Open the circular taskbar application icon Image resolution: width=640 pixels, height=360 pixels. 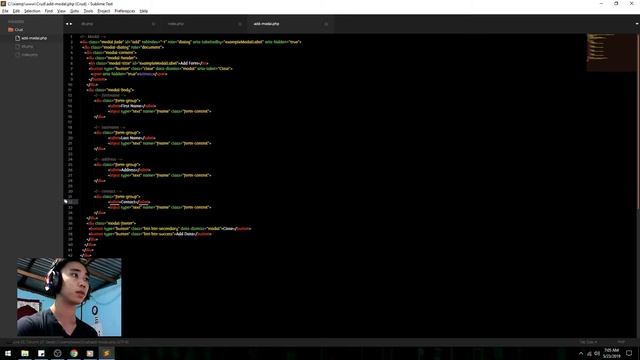[58, 353]
